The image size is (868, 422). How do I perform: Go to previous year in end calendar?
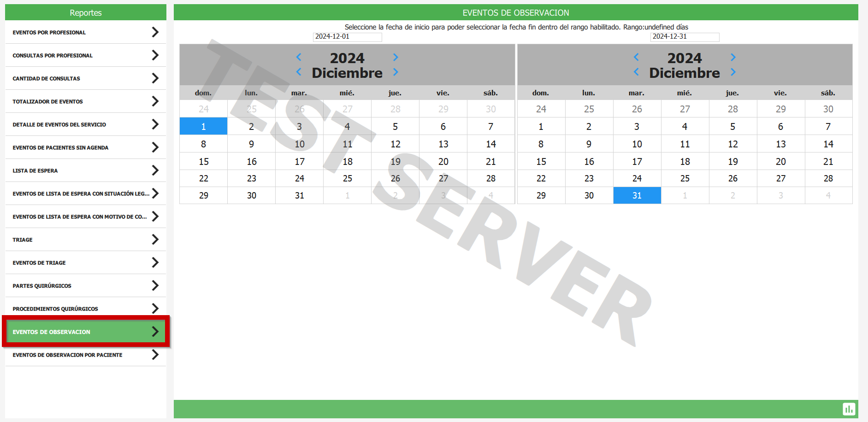(x=636, y=57)
